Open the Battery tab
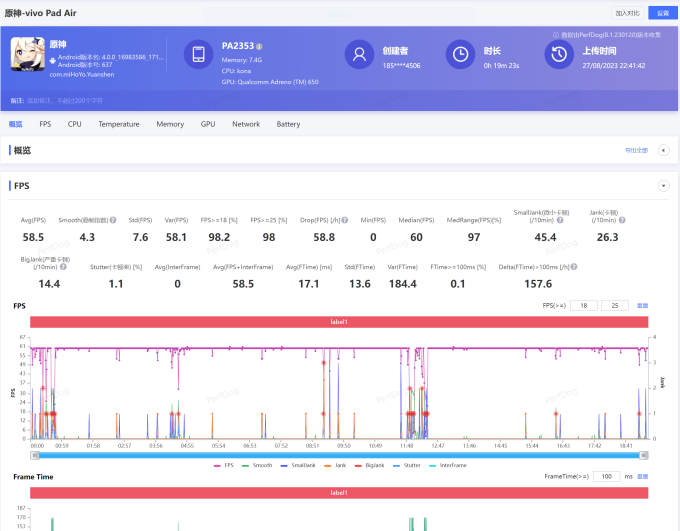This screenshot has width=680, height=531. 288,124
